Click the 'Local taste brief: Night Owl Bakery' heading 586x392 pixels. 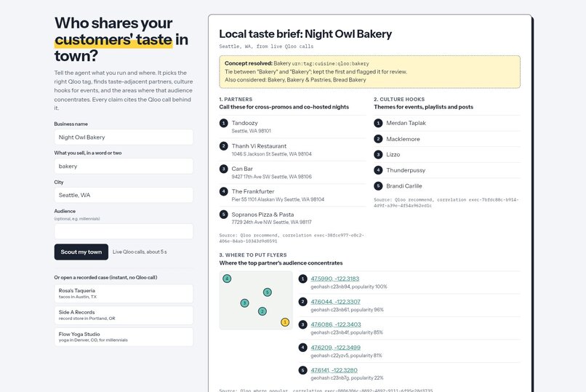click(x=305, y=34)
